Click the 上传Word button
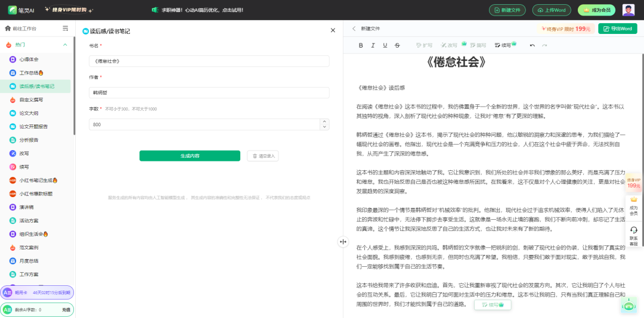644x318 pixels. click(x=552, y=10)
